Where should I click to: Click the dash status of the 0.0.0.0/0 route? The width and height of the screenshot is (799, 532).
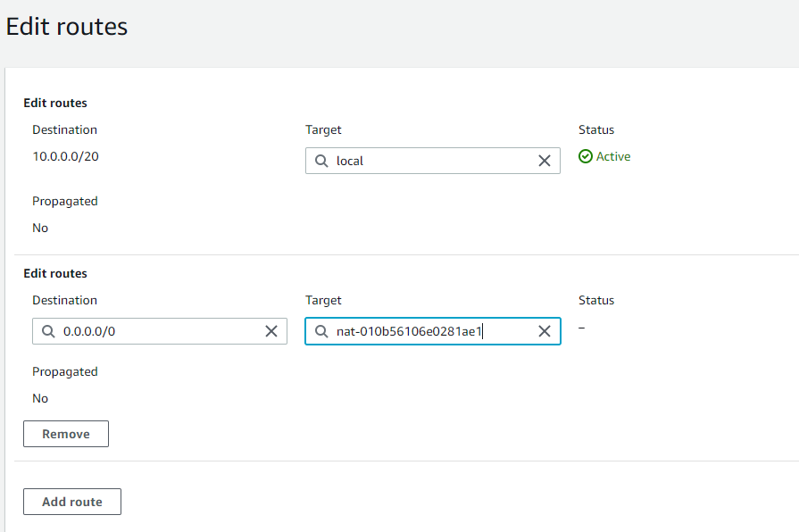coord(581,328)
